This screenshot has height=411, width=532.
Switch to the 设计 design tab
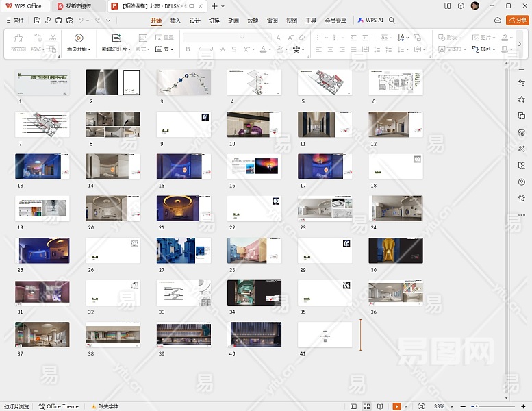coord(195,21)
